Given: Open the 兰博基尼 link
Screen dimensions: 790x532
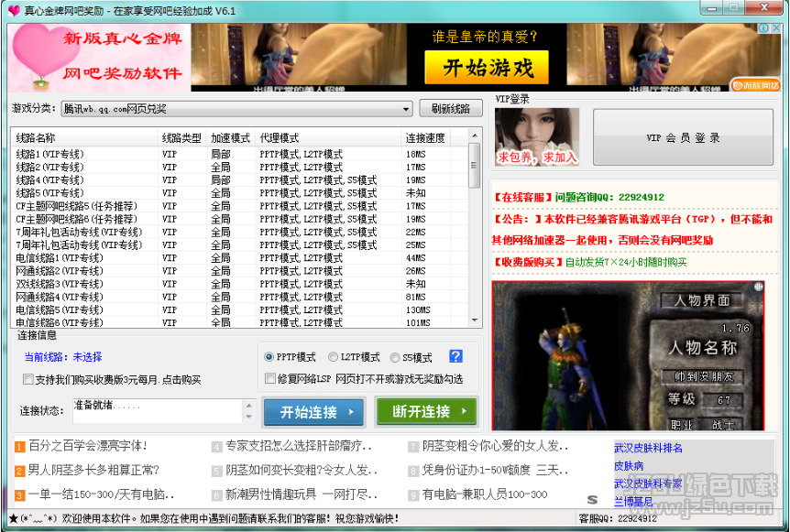Looking at the screenshot, I should 633,501.
